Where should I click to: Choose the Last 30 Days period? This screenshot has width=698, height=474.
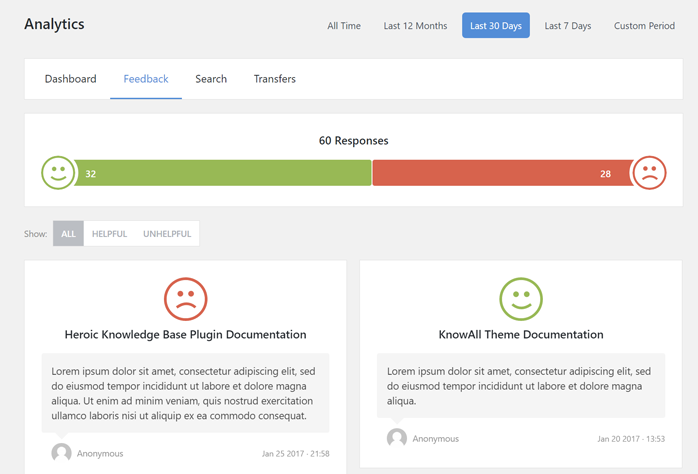[x=496, y=25]
